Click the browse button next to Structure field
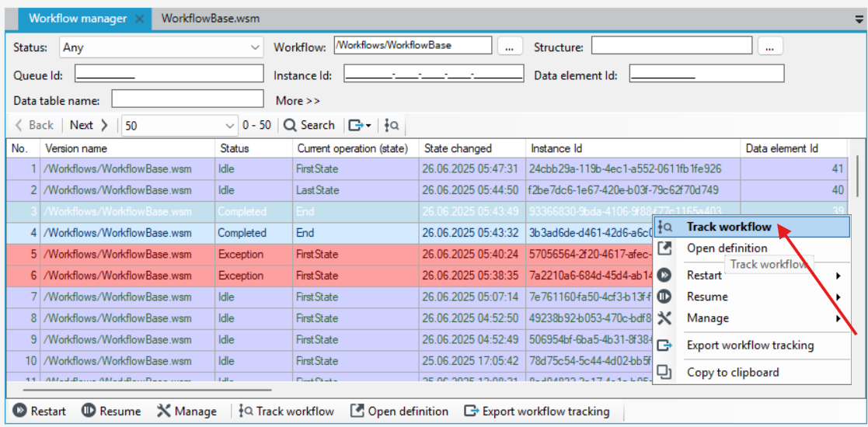868x427 pixels. [x=770, y=47]
